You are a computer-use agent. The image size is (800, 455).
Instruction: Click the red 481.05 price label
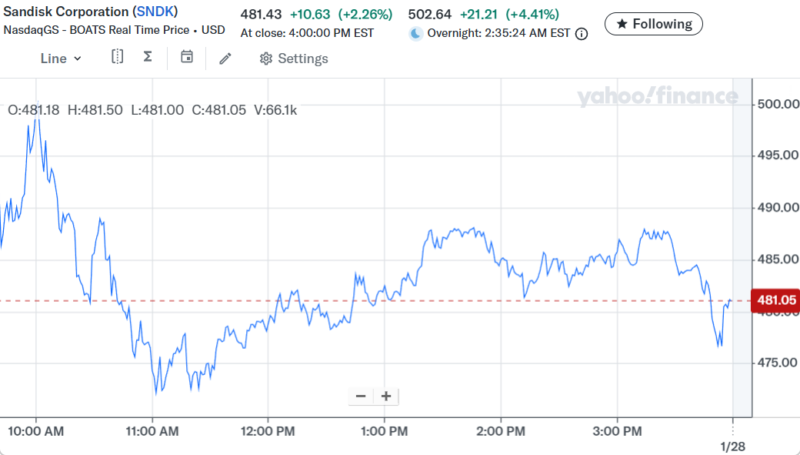pos(775,300)
